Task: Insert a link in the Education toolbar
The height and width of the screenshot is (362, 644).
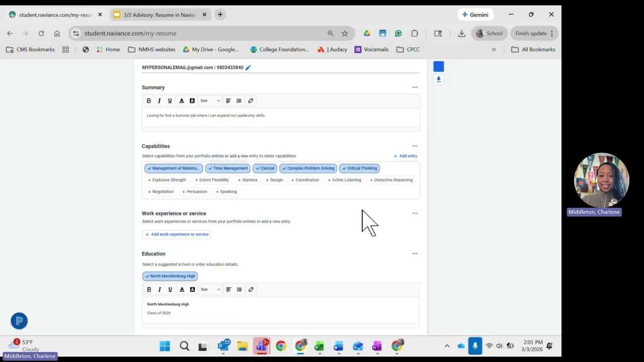Action: pyautogui.click(x=251, y=290)
